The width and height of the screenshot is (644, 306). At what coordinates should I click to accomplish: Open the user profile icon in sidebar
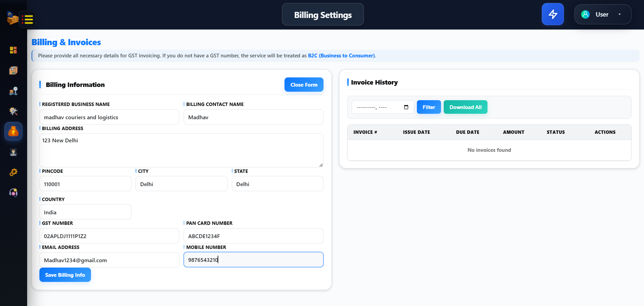[x=13, y=152]
